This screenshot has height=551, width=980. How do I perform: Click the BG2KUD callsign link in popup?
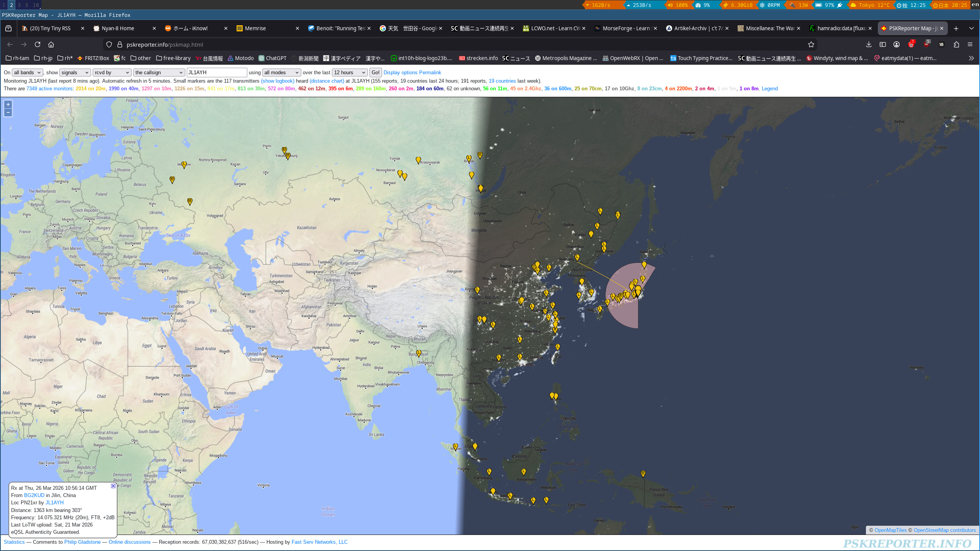click(x=34, y=495)
